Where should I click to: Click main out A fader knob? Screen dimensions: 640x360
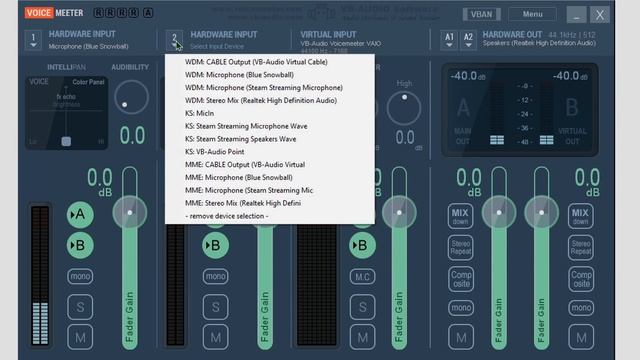click(499, 212)
